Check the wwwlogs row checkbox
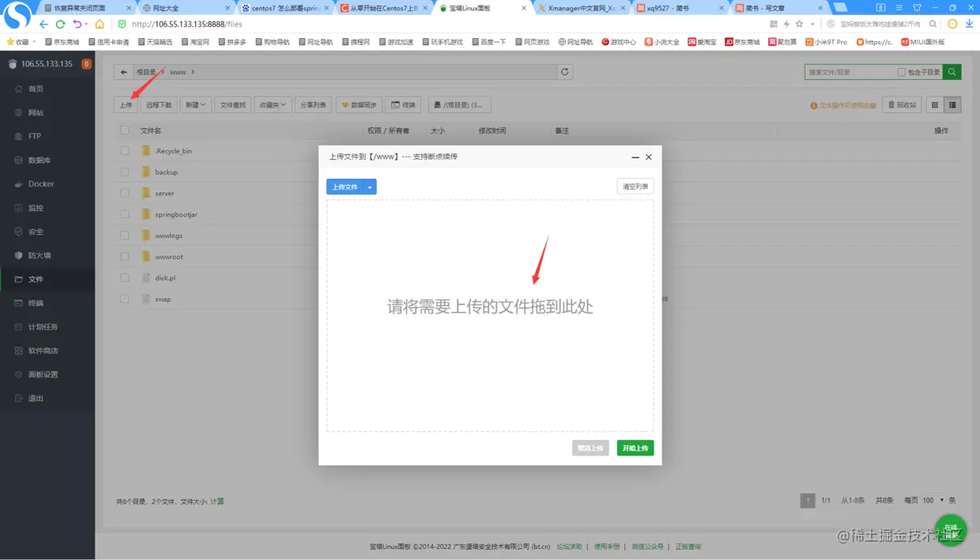Viewport: 980px width, 560px height. point(125,235)
